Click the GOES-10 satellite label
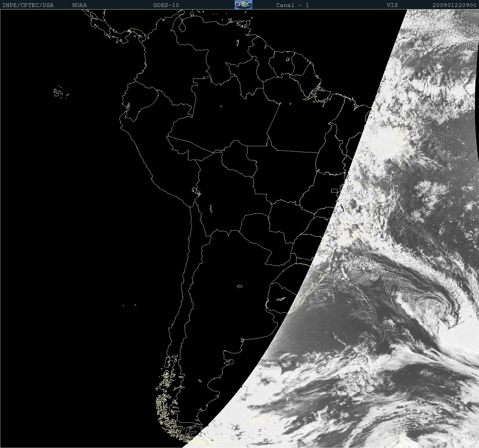Image resolution: width=479 pixels, height=448 pixels. (x=166, y=5)
